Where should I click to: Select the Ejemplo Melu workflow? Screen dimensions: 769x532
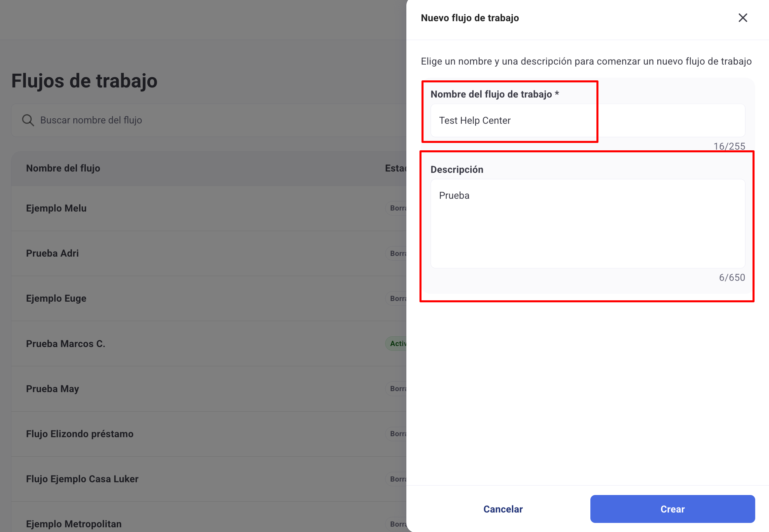(x=56, y=208)
